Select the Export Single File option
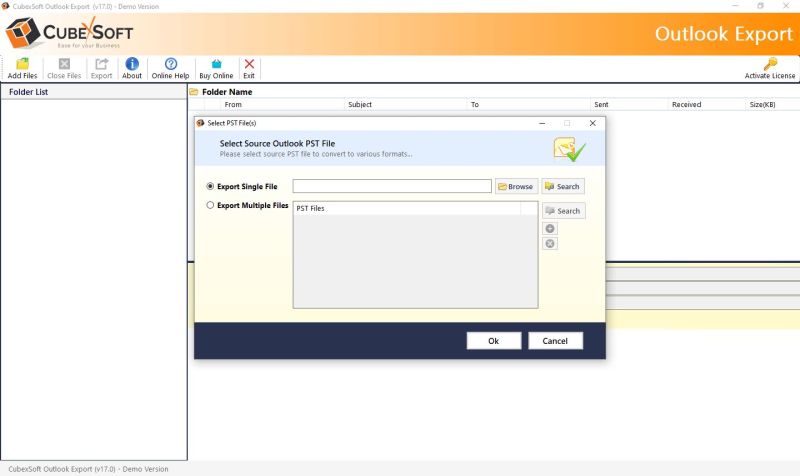This screenshot has height=476, width=800. pyautogui.click(x=210, y=186)
